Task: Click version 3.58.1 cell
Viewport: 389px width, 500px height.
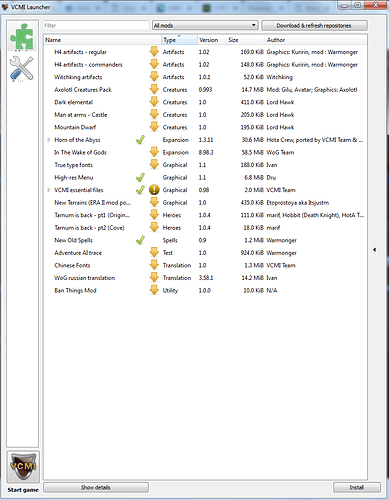Action: point(206,278)
